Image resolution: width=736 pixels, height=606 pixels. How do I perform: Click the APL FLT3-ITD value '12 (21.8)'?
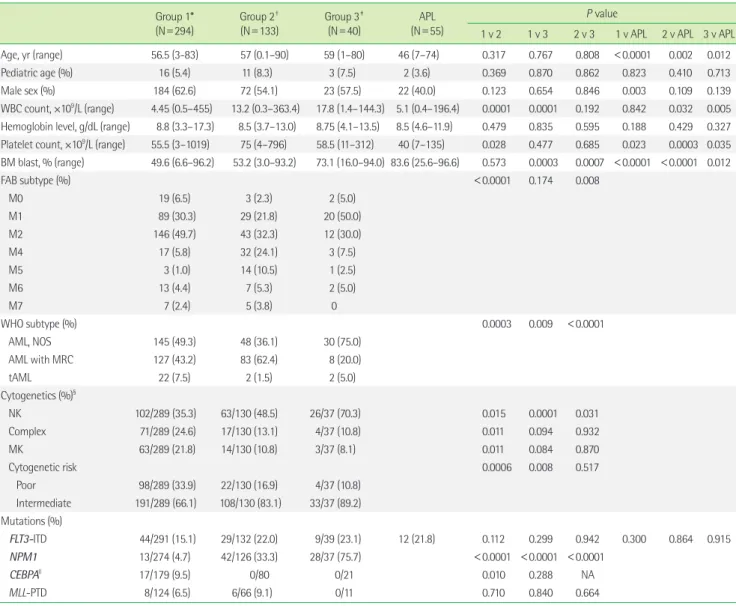tap(417, 539)
